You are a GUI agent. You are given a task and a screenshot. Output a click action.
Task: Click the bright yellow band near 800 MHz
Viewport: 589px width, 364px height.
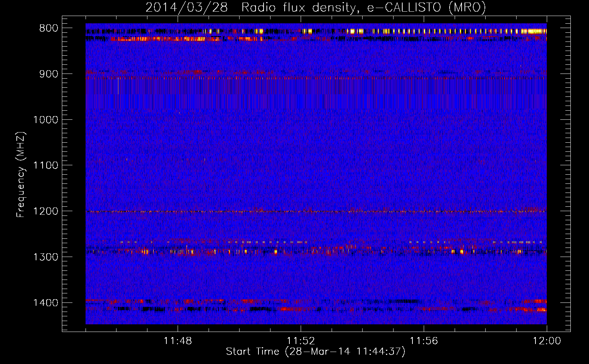click(x=316, y=31)
